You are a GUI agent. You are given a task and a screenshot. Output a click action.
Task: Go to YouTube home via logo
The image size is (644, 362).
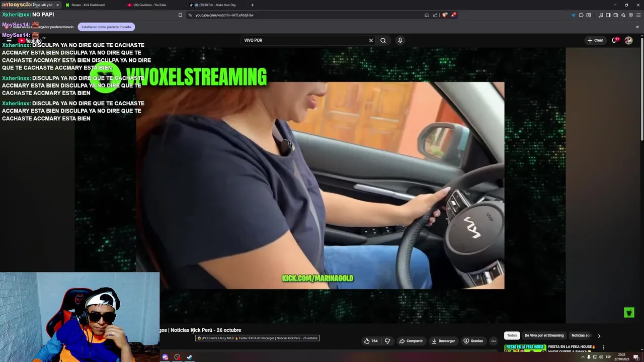click(x=30, y=41)
